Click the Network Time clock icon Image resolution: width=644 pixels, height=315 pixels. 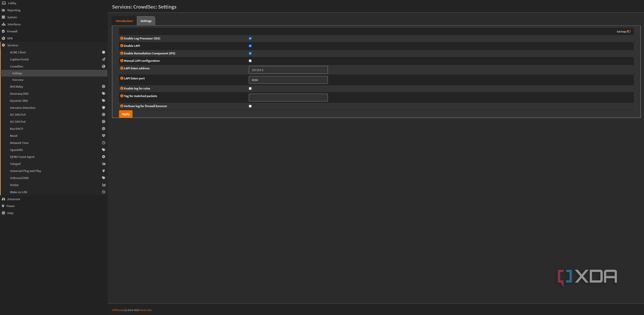tap(103, 143)
